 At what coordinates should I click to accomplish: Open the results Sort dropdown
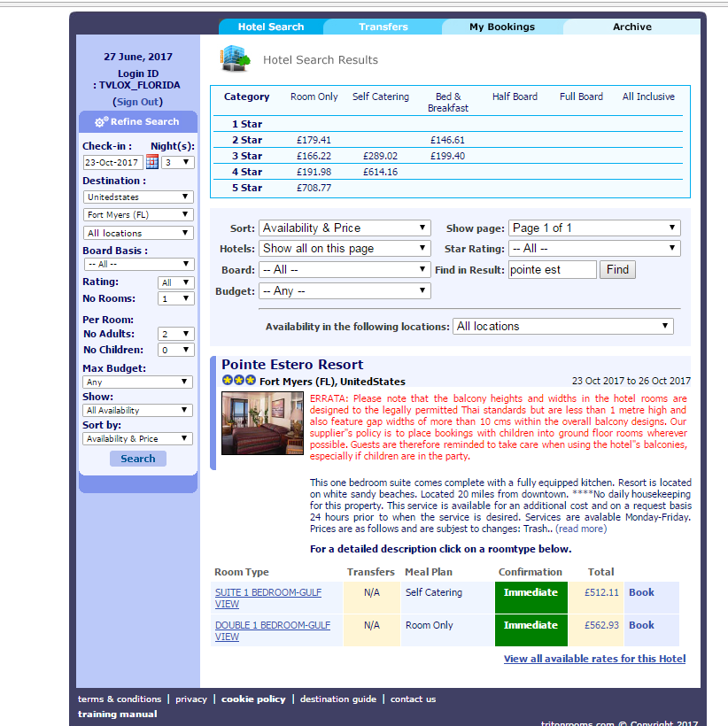pos(345,228)
